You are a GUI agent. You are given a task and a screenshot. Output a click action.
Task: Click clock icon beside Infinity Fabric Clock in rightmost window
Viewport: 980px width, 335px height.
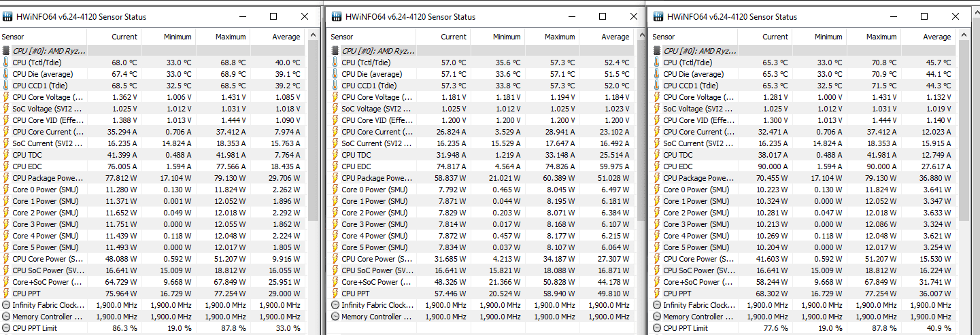pyautogui.click(x=657, y=305)
